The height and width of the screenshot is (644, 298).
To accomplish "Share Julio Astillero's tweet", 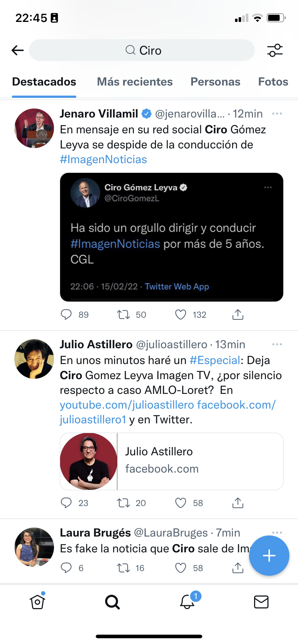I will [238, 503].
